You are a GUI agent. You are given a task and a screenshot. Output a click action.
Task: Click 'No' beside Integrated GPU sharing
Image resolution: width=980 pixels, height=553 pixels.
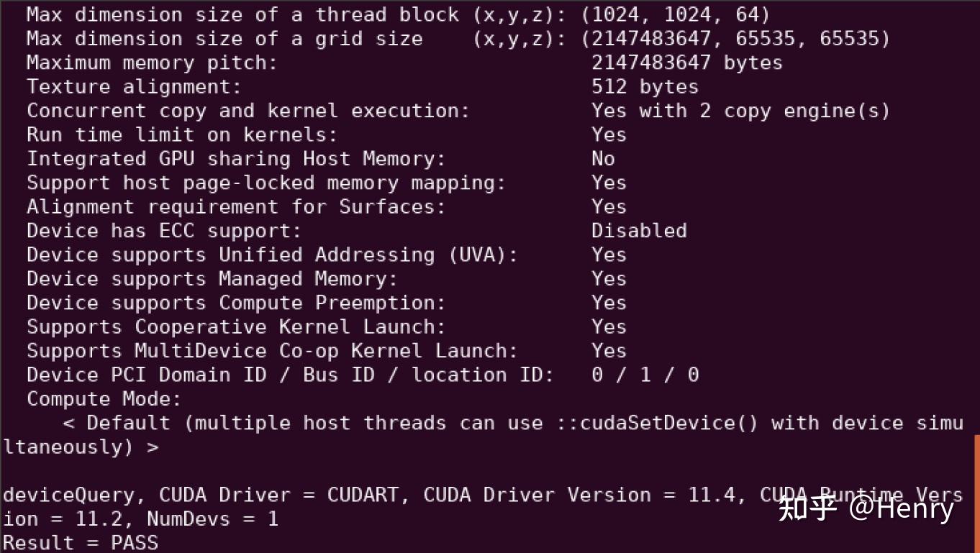[x=603, y=159]
